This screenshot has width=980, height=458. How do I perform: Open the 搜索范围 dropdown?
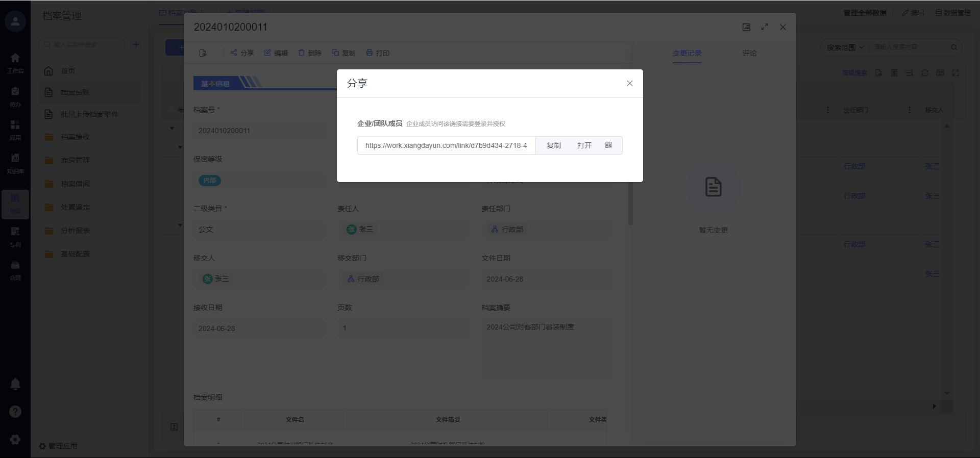click(x=845, y=47)
